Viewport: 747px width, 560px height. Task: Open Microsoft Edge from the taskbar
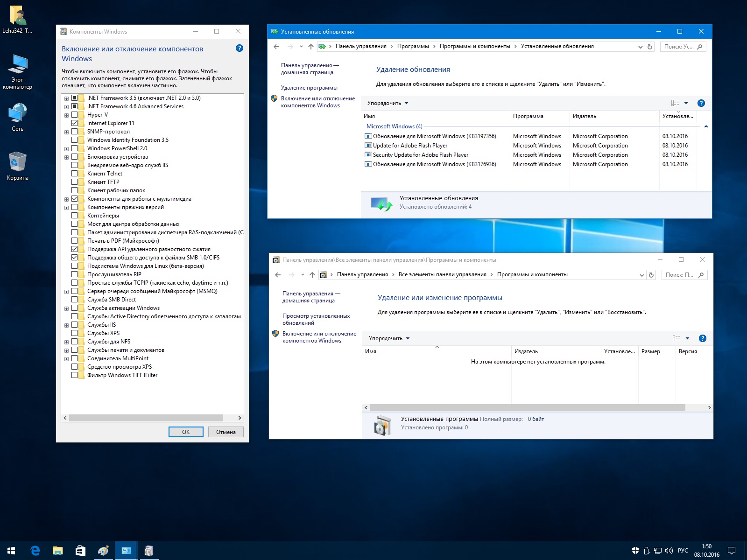[35, 551]
